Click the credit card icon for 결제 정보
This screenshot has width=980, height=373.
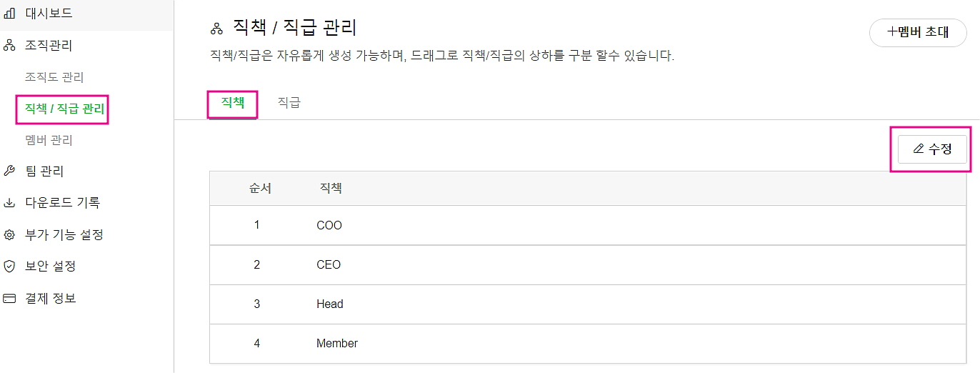point(10,298)
